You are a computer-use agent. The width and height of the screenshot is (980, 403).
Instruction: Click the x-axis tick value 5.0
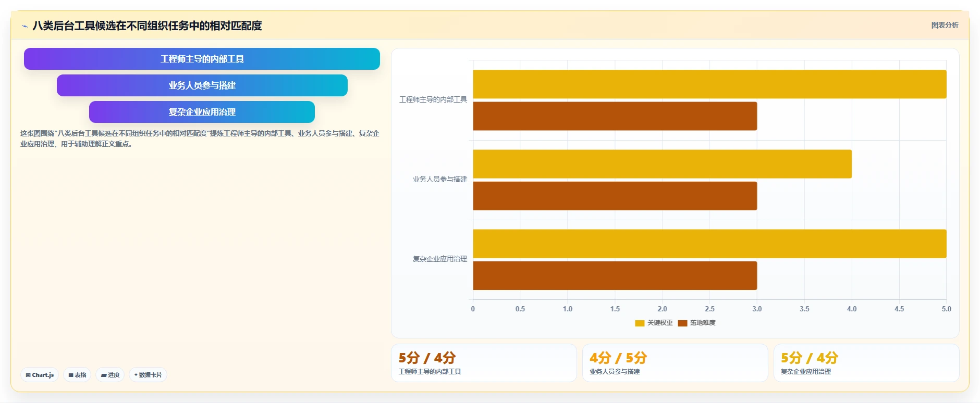pos(947,309)
